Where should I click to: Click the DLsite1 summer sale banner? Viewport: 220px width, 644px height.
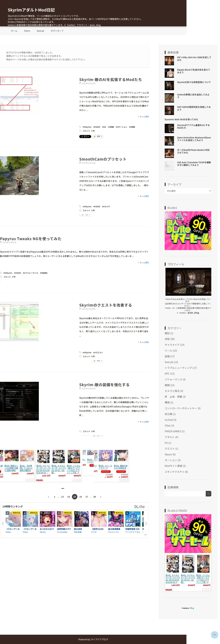point(188,231)
